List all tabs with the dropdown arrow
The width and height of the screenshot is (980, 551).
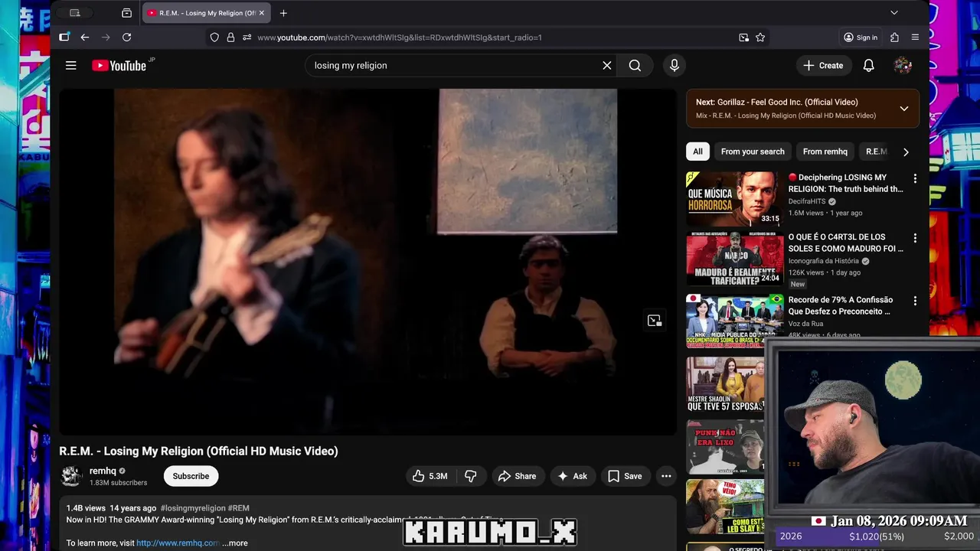[893, 13]
